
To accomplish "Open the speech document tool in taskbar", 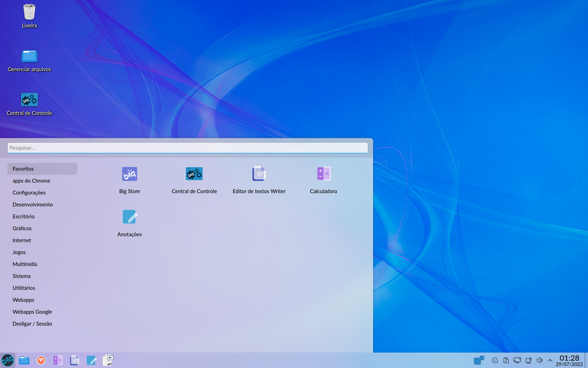I will (x=108, y=360).
